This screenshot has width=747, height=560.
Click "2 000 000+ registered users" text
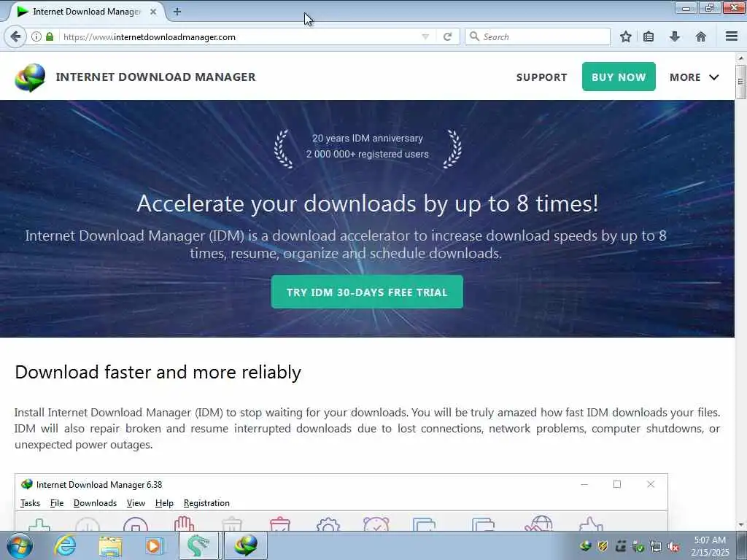[x=368, y=154]
